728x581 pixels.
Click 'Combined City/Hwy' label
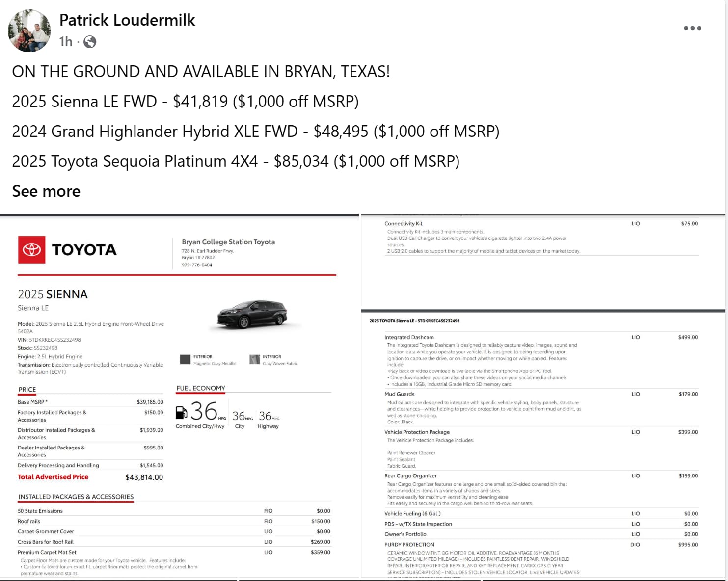point(200,426)
